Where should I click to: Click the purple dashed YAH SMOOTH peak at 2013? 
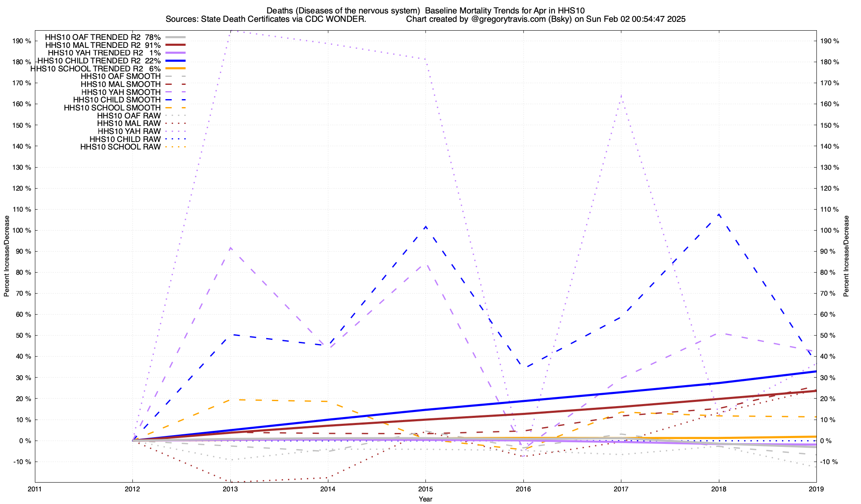tap(230, 248)
